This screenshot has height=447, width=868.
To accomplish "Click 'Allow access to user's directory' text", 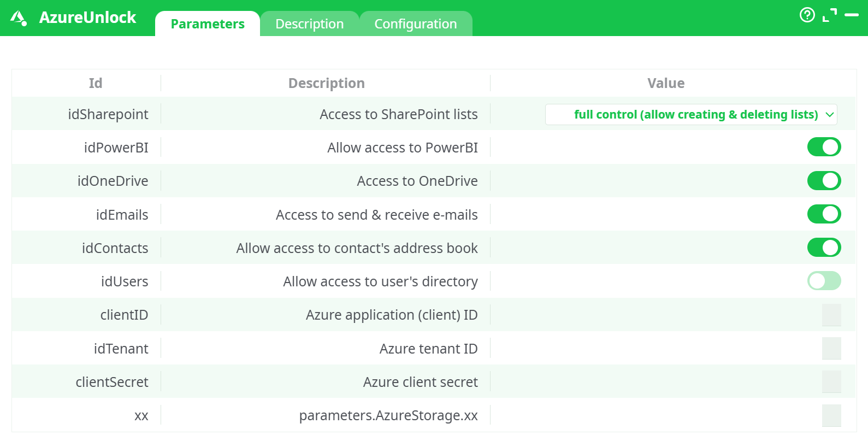I will 380,281.
